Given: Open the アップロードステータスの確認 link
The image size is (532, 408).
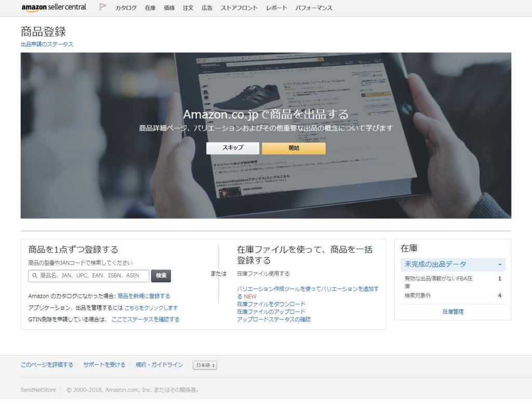Looking at the screenshot, I should [273, 320].
